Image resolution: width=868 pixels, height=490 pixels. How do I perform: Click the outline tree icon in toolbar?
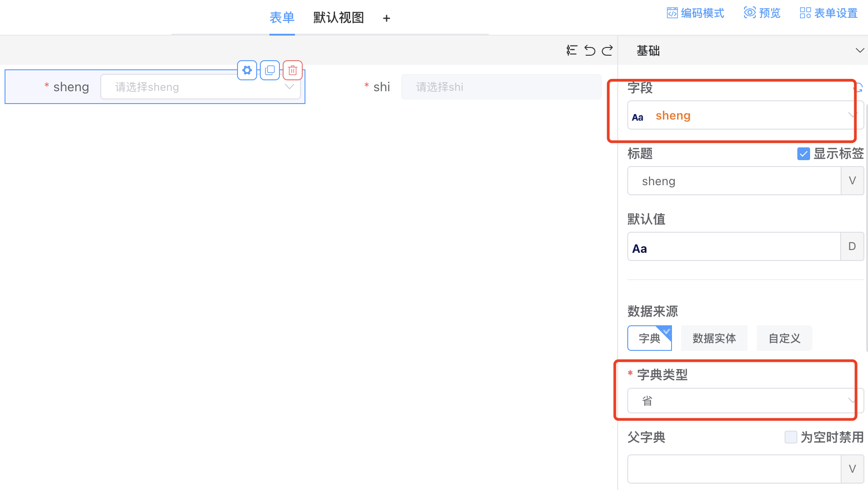pos(572,50)
